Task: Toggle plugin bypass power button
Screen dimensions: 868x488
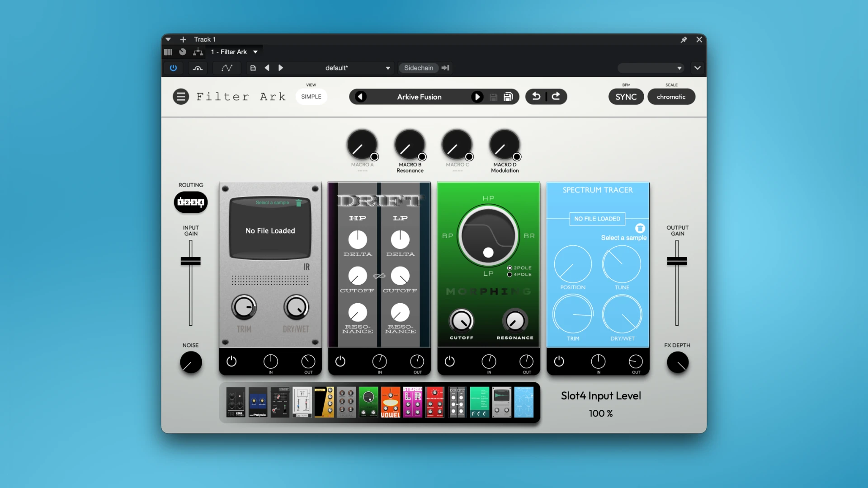Action: click(x=173, y=68)
